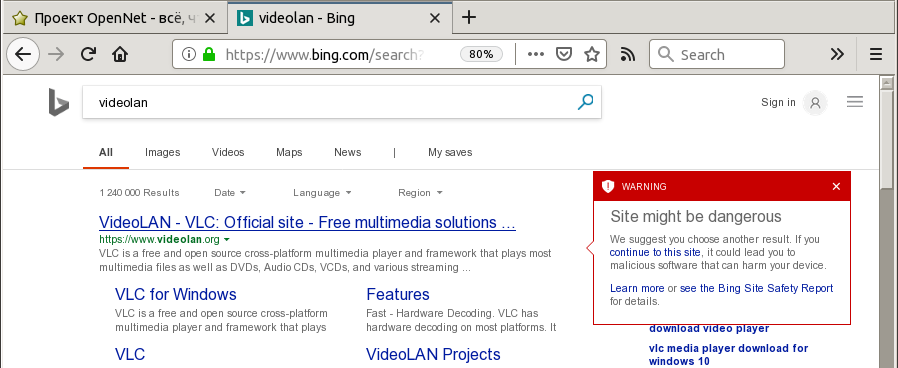Open the VLC sublink
The height and width of the screenshot is (368, 898).
tap(130, 354)
